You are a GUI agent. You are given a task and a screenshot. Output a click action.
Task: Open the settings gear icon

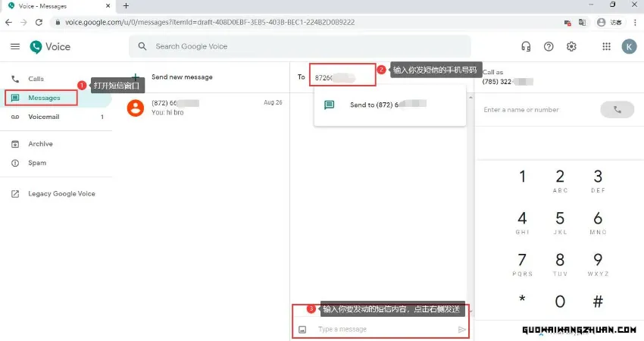571,46
